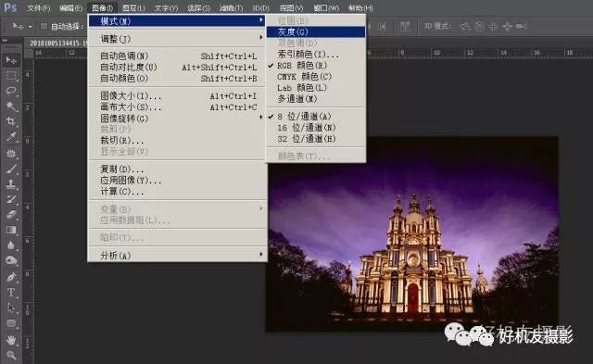Expand the 分析(A) submenu
Viewport: 593px width, 364px height.
(177, 256)
